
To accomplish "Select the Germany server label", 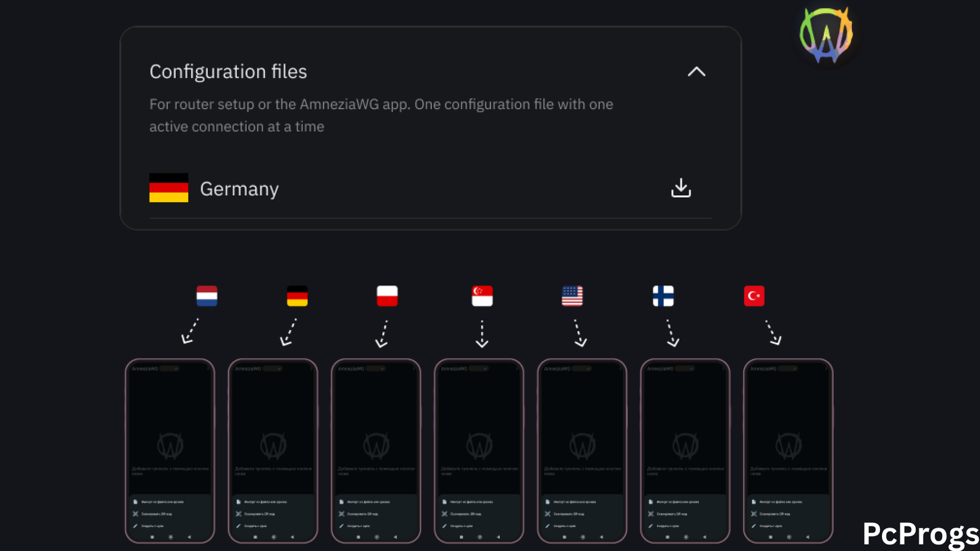I will (x=239, y=189).
